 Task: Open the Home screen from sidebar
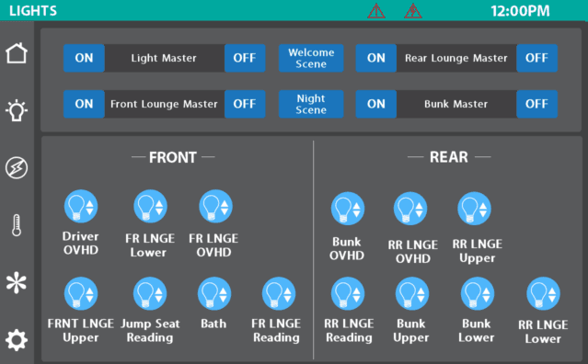(x=17, y=52)
